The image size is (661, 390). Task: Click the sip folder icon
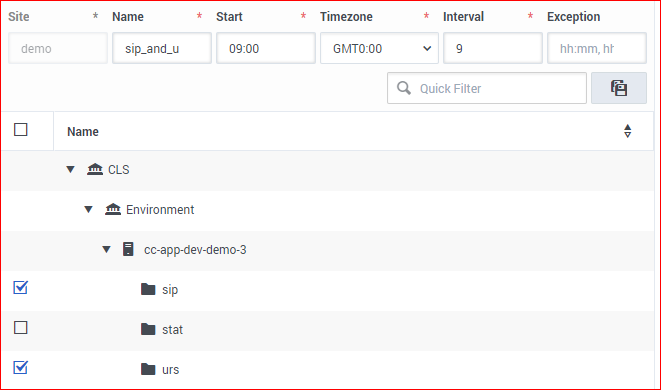(x=148, y=289)
